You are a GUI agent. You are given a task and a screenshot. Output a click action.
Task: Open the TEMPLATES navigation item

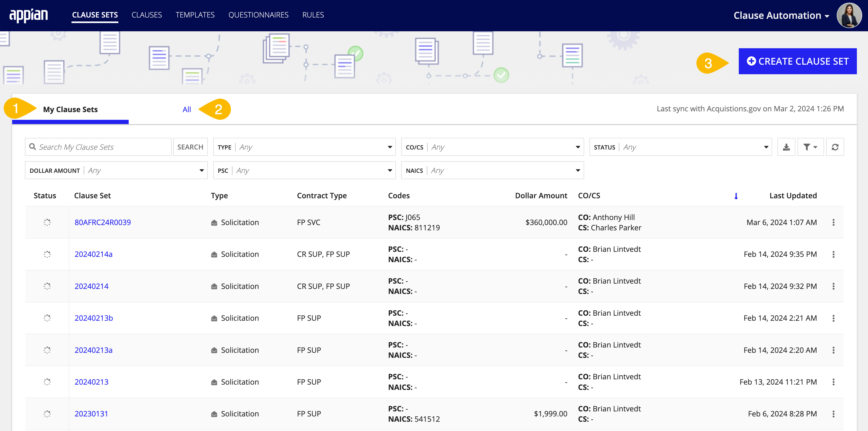pos(195,15)
